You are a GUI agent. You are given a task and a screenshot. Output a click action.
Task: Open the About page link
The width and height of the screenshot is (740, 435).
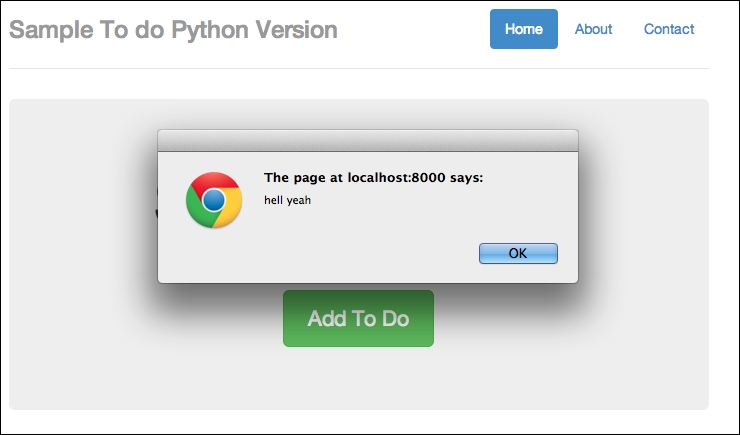[x=593, y=29]
